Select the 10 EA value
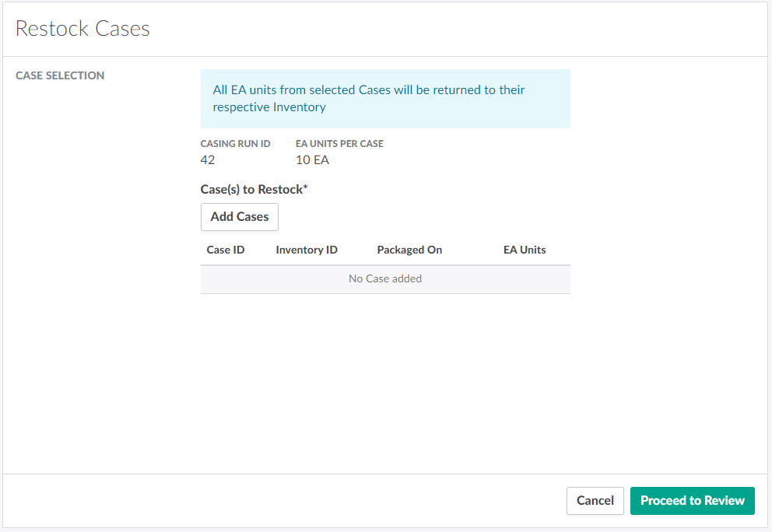772x532 pixels. coord(312,159)
